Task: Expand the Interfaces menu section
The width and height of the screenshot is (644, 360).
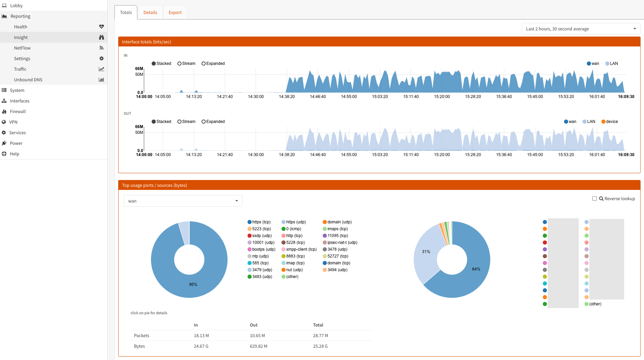Action: click(x=54, y=101)
